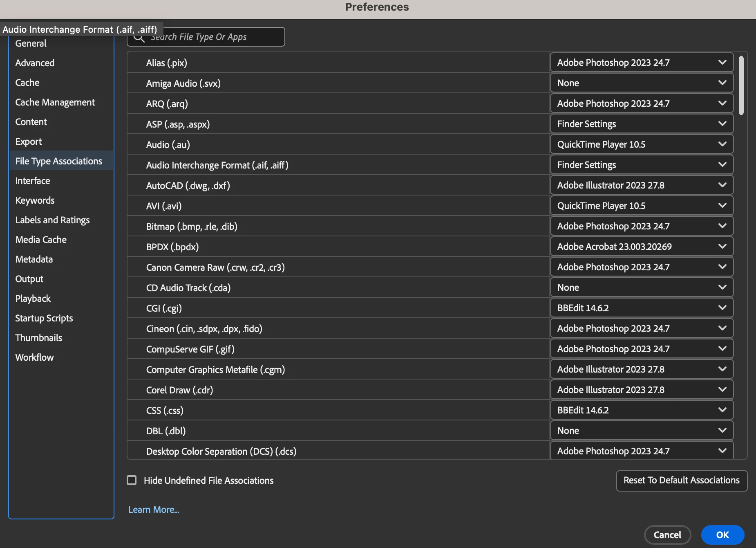Click Reset To Default Associations button
The image size is (756, 548).
(682, 481)
